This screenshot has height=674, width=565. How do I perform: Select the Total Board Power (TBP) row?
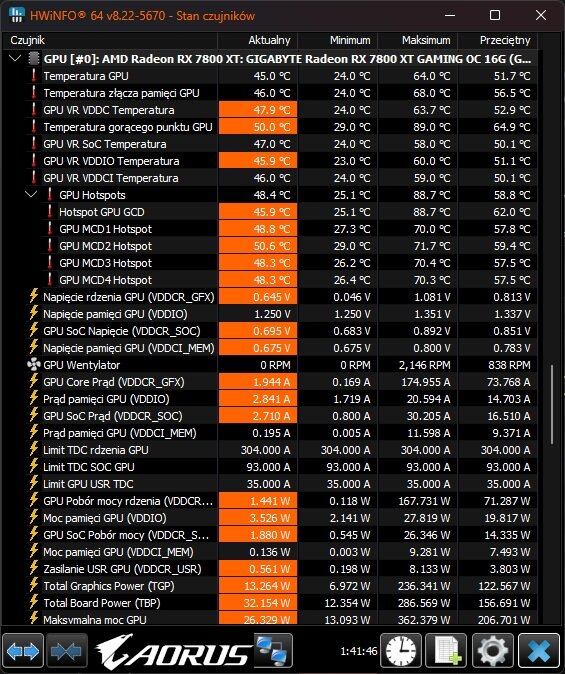click(x=270, y=603)
